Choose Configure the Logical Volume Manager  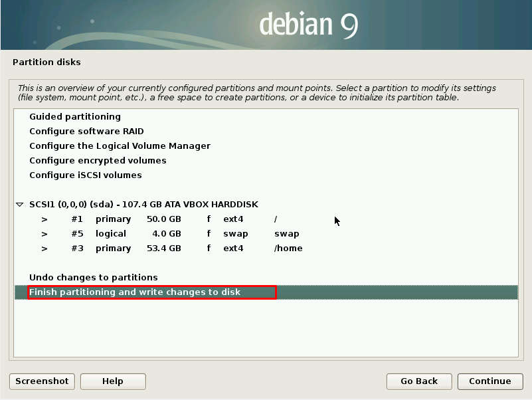pos(266,146)
